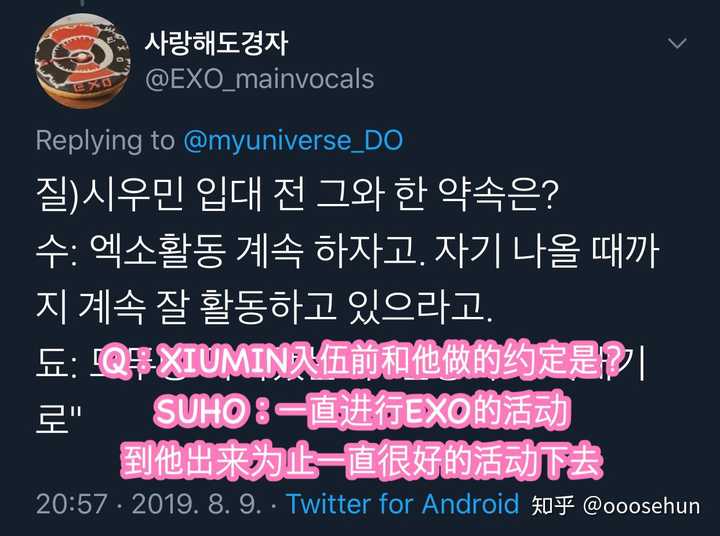Click the @ooosehun watermark handle

[x=641, y=506]
